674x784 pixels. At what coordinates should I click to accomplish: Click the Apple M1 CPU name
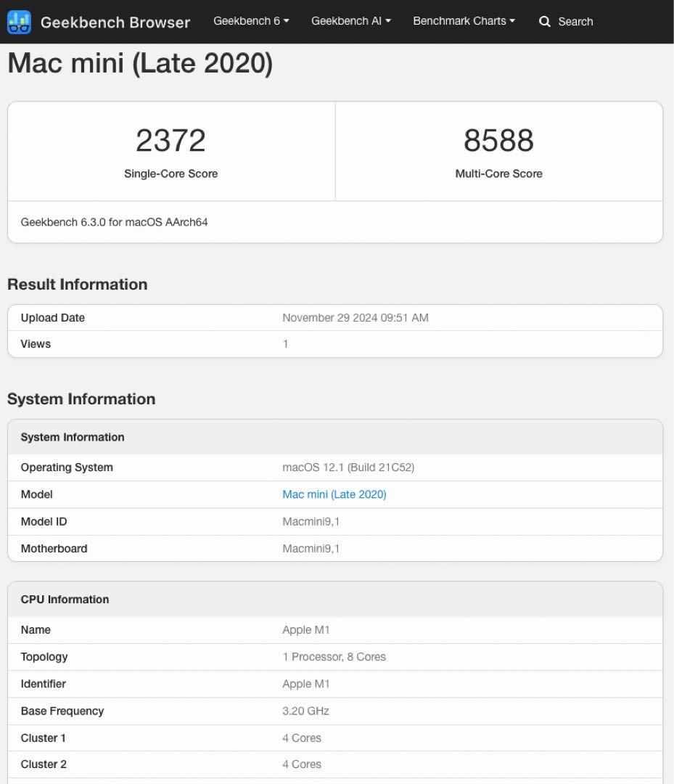(306, 629)
